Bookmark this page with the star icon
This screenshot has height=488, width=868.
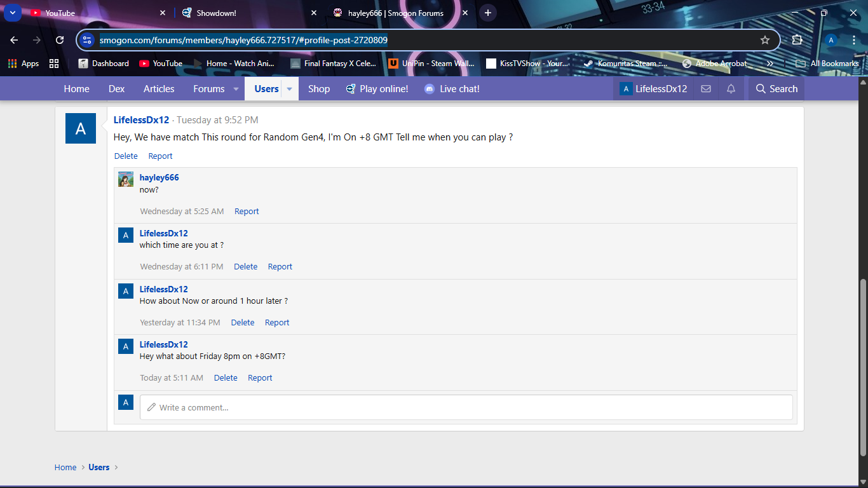pyautogui.click(x=765, y=40)
